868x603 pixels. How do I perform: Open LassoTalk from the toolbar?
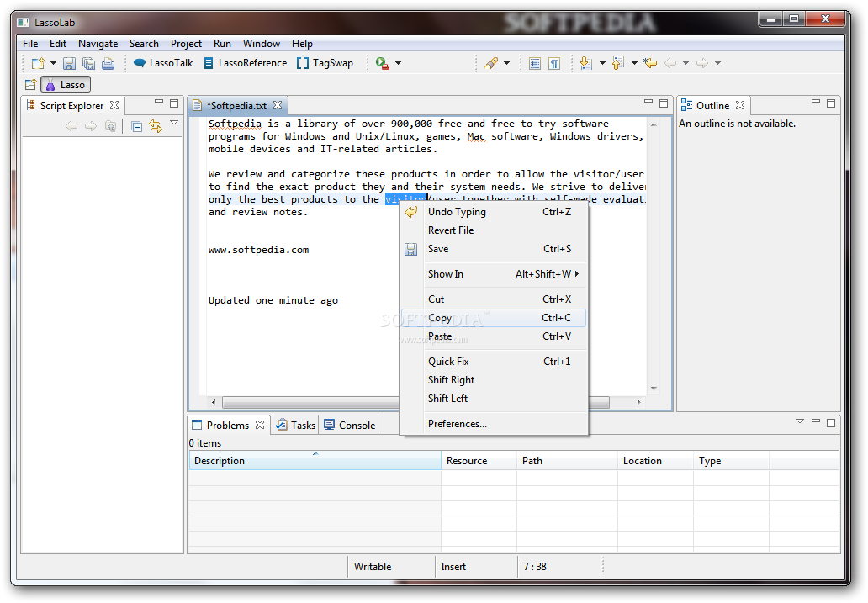click(x=164, y=63)
